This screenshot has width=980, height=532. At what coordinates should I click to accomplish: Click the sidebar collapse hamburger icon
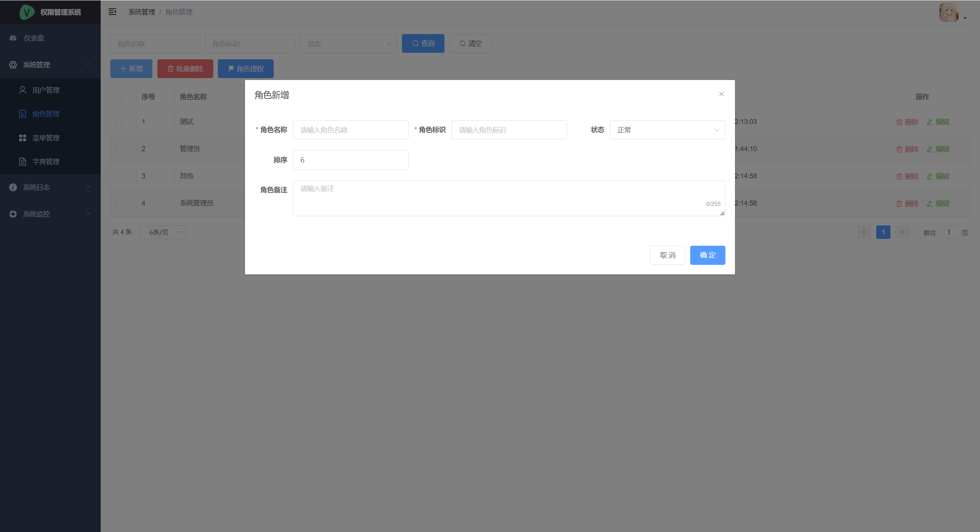click(x=112, y=12)
